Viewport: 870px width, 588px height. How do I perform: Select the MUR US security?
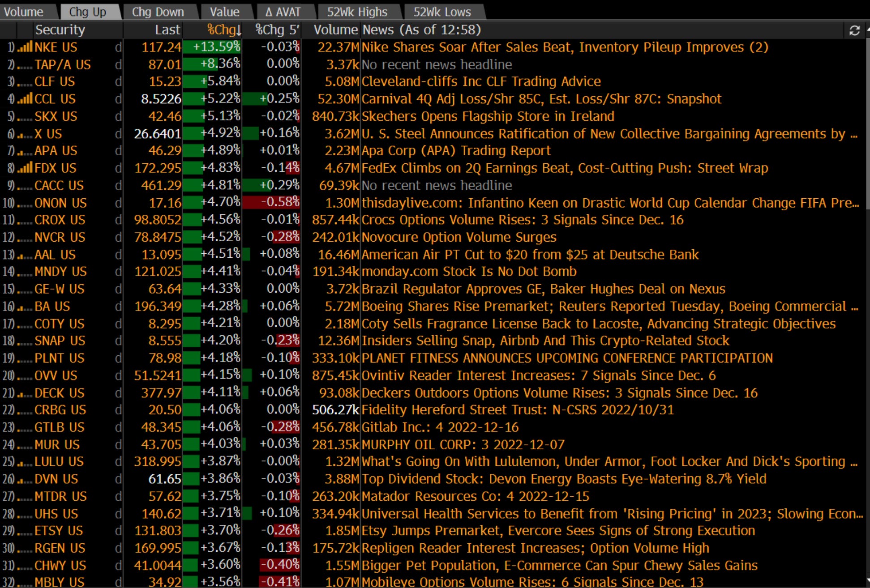coord(57,445)
